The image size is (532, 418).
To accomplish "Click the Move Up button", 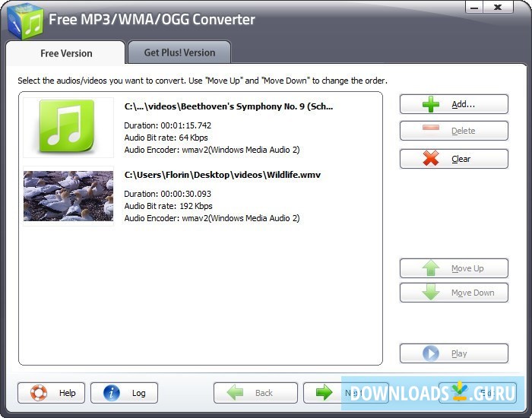I will (x=454, y=268).
